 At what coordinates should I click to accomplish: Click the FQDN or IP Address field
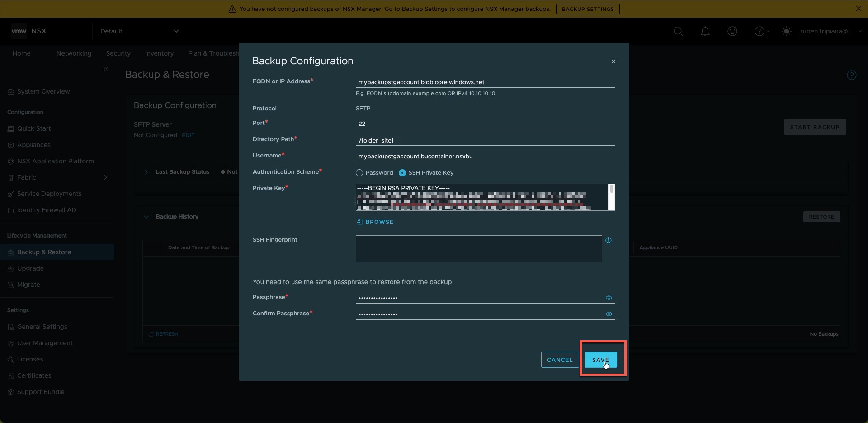(485, 82)
